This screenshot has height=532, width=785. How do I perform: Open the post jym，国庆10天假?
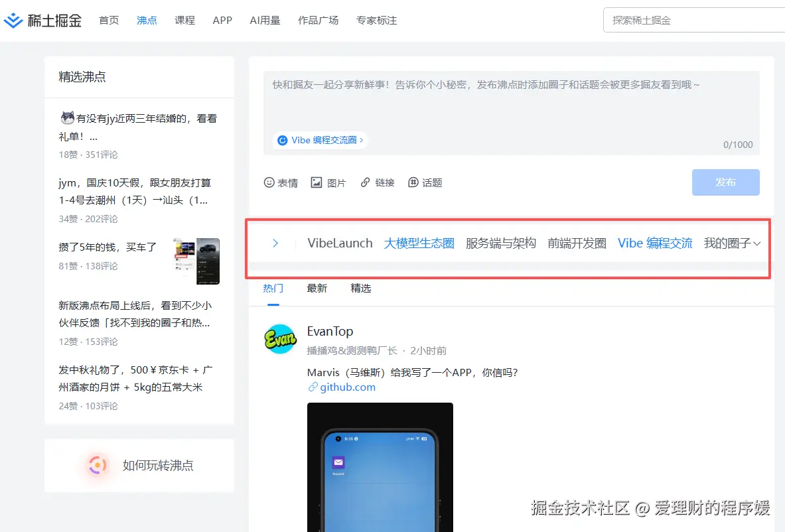[x=135, y=192]
